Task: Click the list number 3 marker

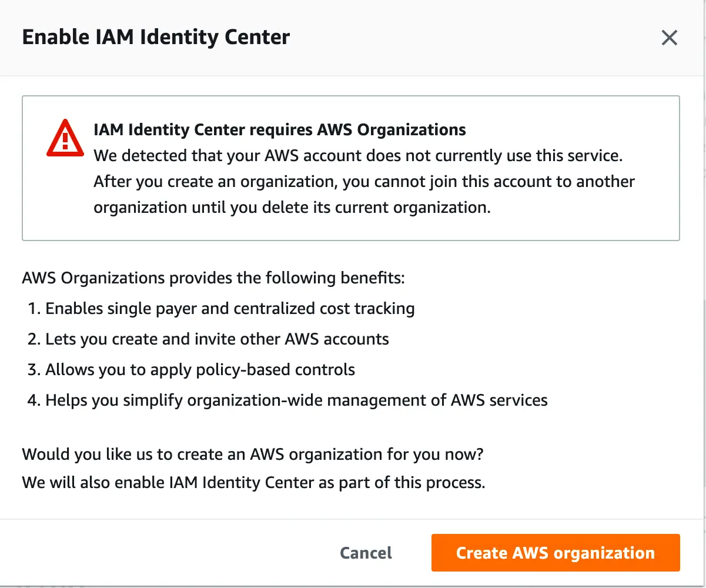Action: (x=34, y=370)
